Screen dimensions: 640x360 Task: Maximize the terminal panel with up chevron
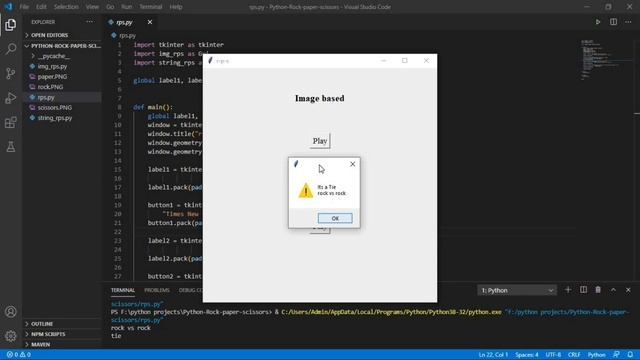coord(613,290)
